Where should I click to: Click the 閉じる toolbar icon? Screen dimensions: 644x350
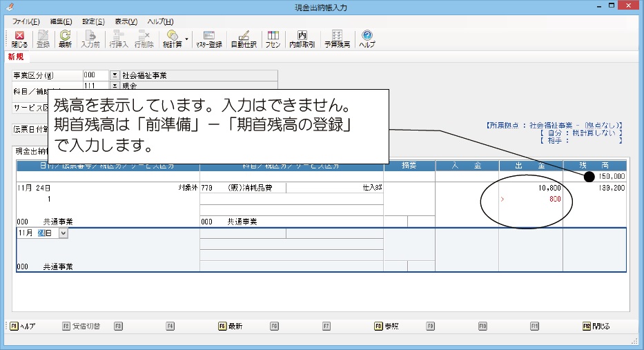pos(19,39)
